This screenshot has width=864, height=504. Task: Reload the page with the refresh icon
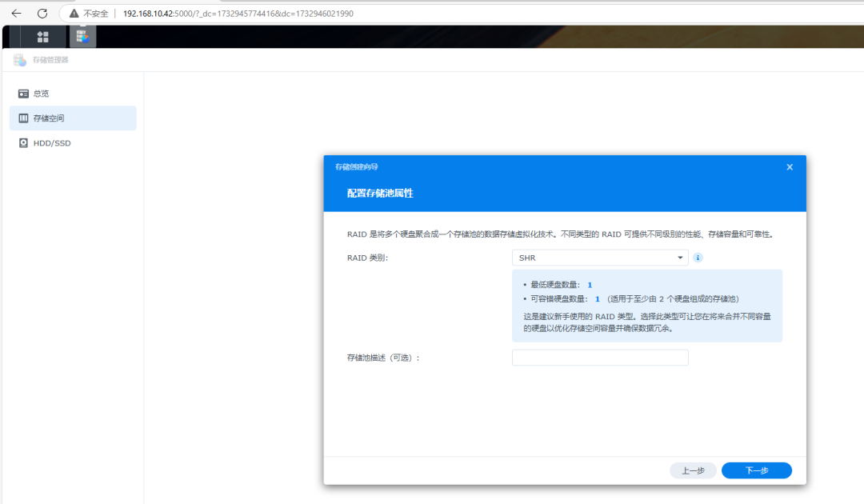click(42, 14)
